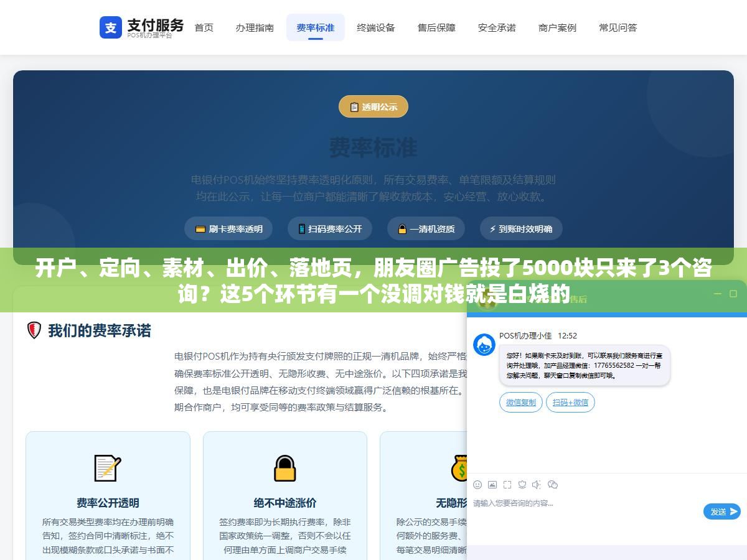
Task: Click the padlock icon above 绝不中途涨价
Action: [285, 468]
